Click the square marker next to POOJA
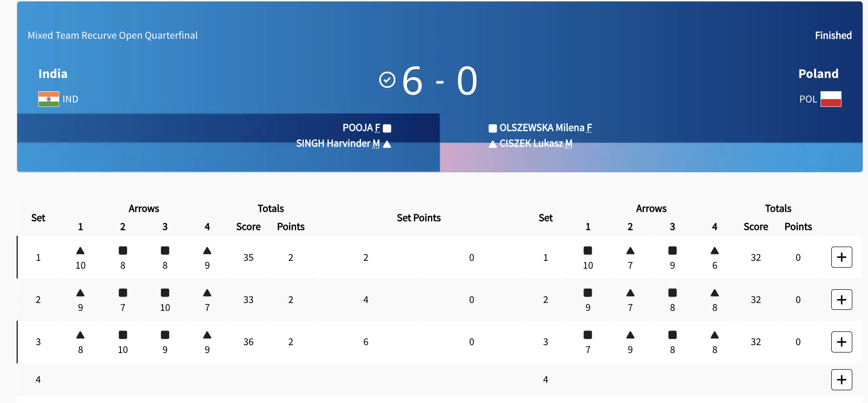This screenshot has width=868, height=403. point(387,128)
